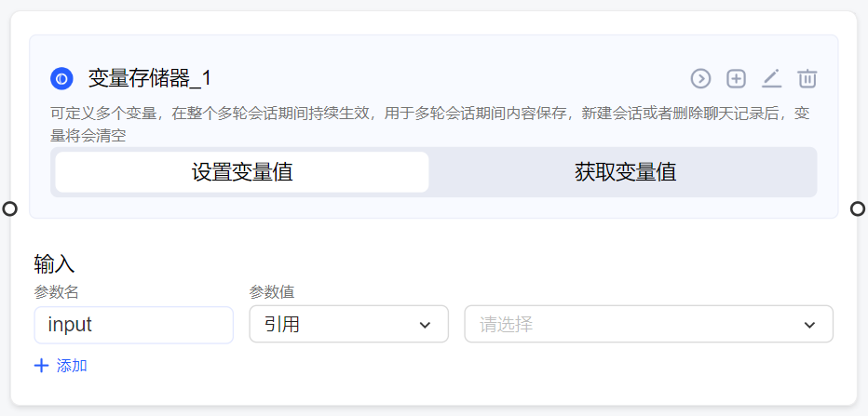Click the right connection port circle
The width and height of the screenshot is (868, 416).
point(858,208)
